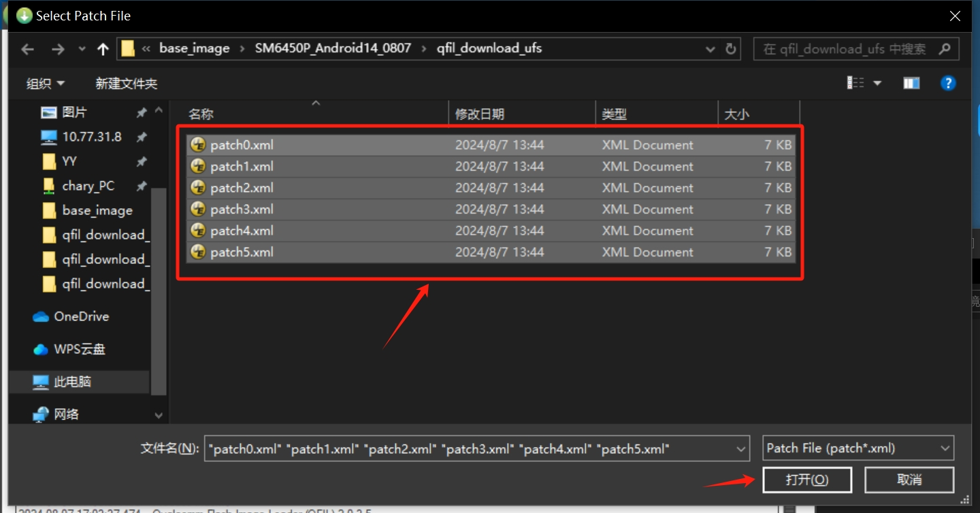980x513 pixels.
Task: Refresh the current folder view
Action: pos(731,49)
